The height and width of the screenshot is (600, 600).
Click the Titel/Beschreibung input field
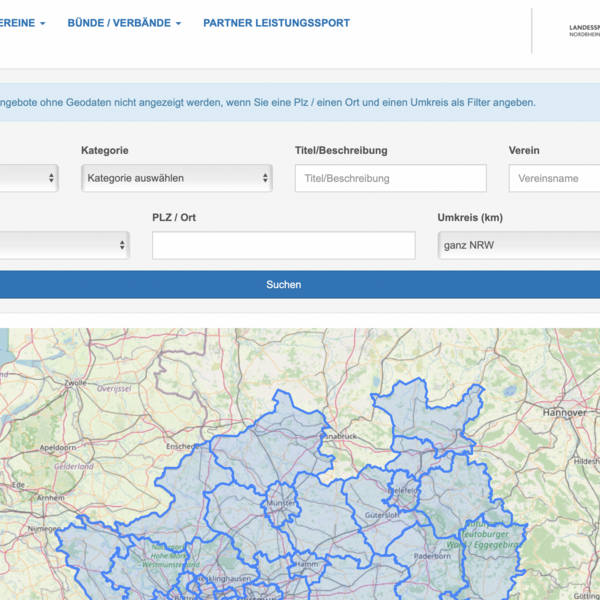[391, 178]
